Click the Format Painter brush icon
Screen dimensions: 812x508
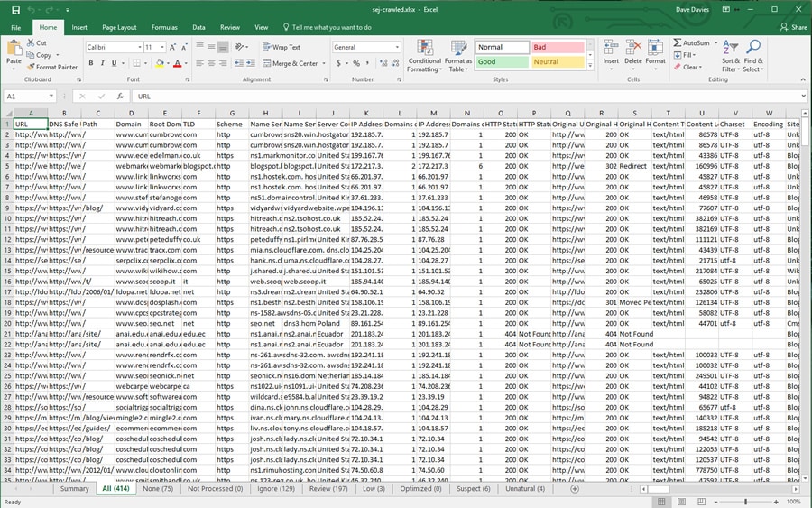31,67
